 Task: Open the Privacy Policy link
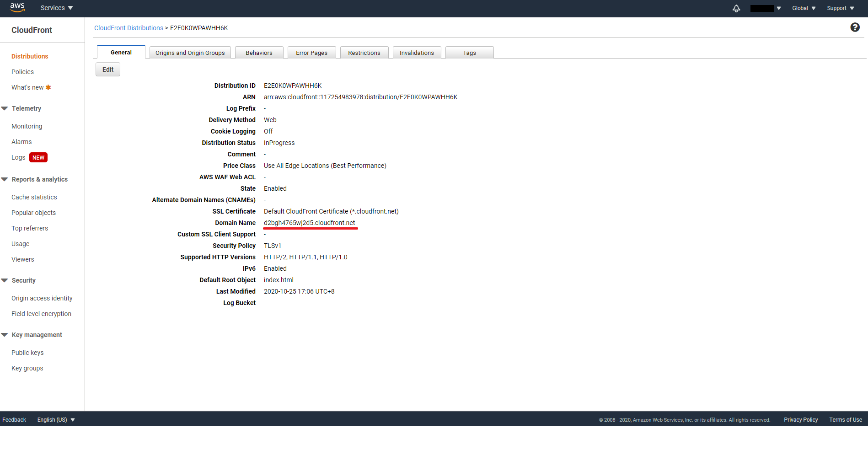click(x=801, y=420)
